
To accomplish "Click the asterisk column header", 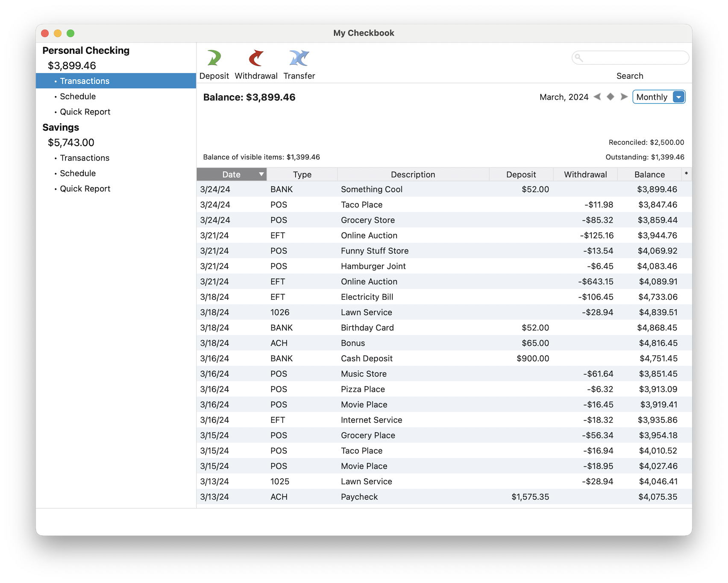I will click(686, 174).
